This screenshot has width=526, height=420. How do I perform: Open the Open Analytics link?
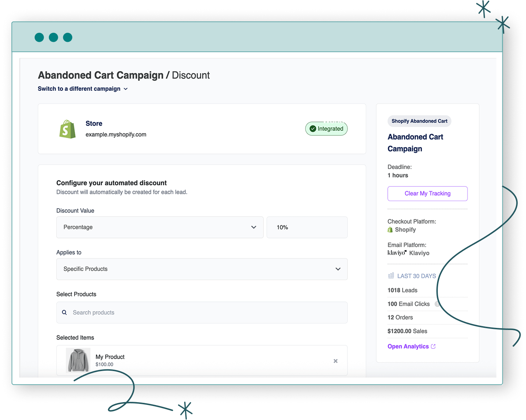pos(408,346)
